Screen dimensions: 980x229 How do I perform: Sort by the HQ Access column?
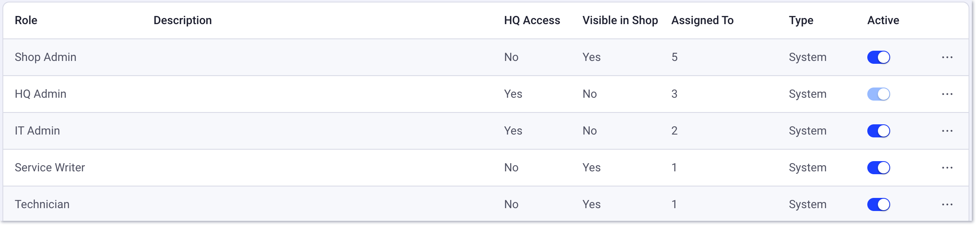[x=532, y=20]
